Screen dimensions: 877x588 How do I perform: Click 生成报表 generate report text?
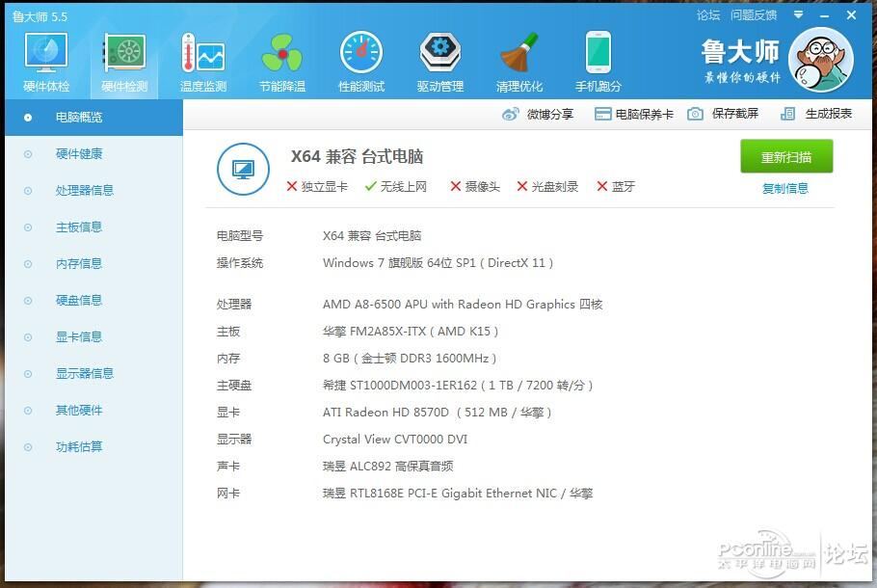[x=829, y=114]
